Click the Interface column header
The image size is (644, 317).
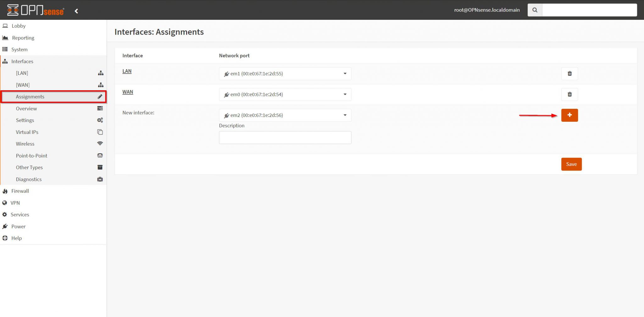(132, 56)
